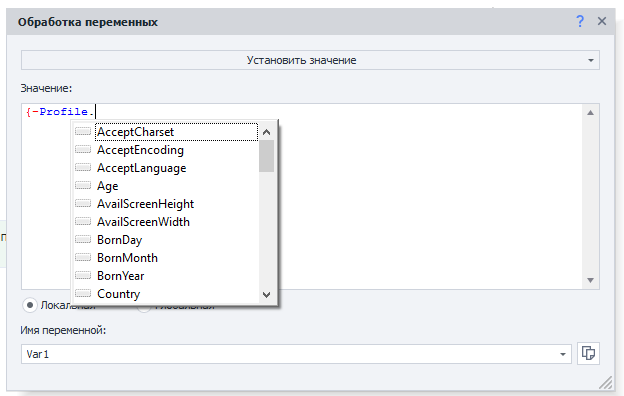The height and width of the screenshot is (396, 624).
Task: Select the partly hidden Глобальная radio button
Action: (144, 308)
